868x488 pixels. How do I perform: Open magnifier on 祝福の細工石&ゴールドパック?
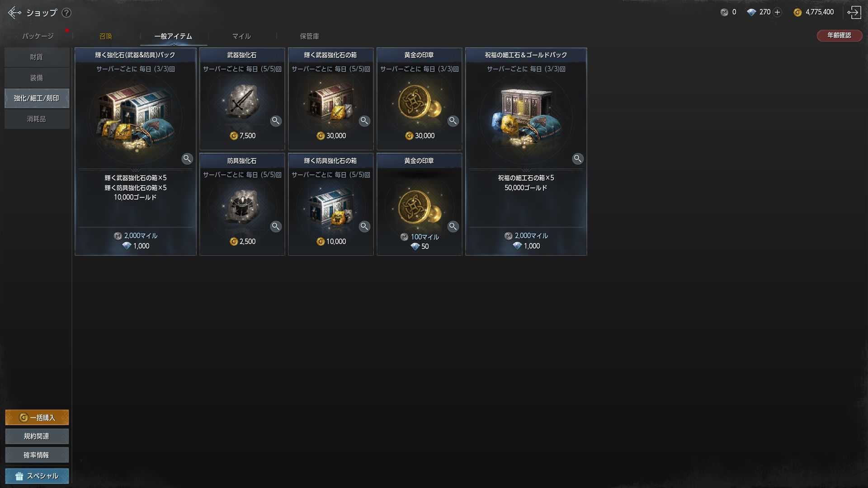[x=578, y=159]
